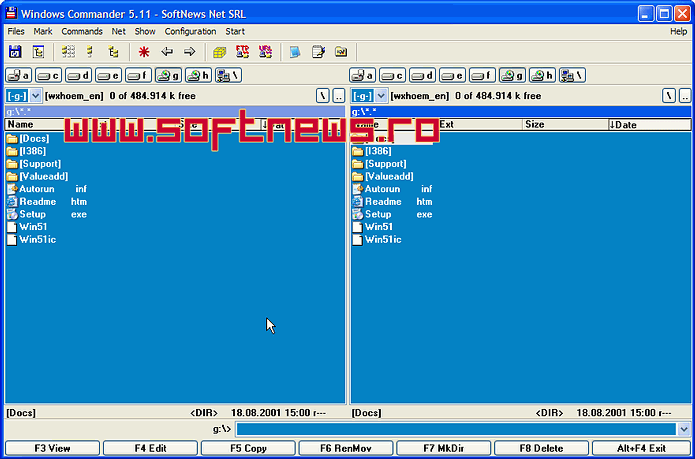Select drive f in left drive bar
This screenshot has width=695, height=459.
[138, 75]
